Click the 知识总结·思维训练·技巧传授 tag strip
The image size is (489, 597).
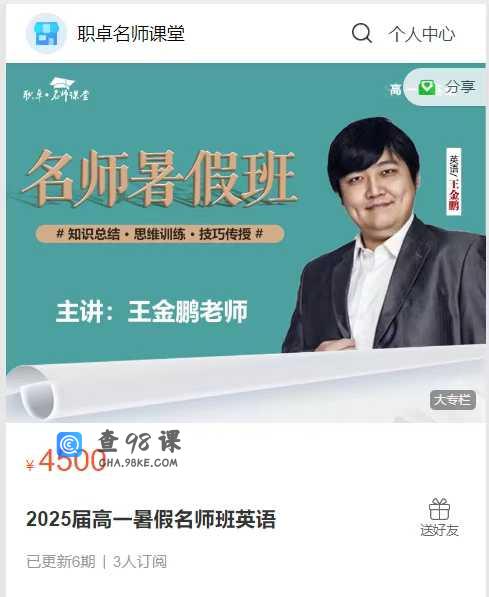pos(160,233)
